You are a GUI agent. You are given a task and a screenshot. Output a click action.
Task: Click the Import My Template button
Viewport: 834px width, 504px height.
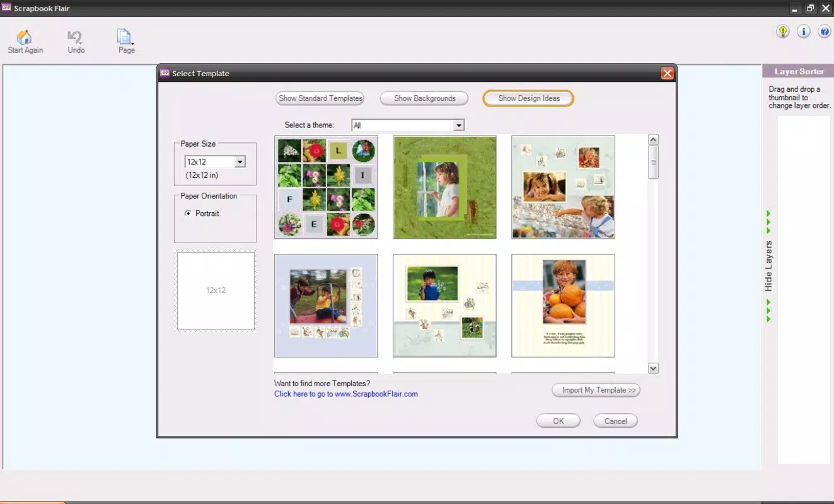coord(596,390)
